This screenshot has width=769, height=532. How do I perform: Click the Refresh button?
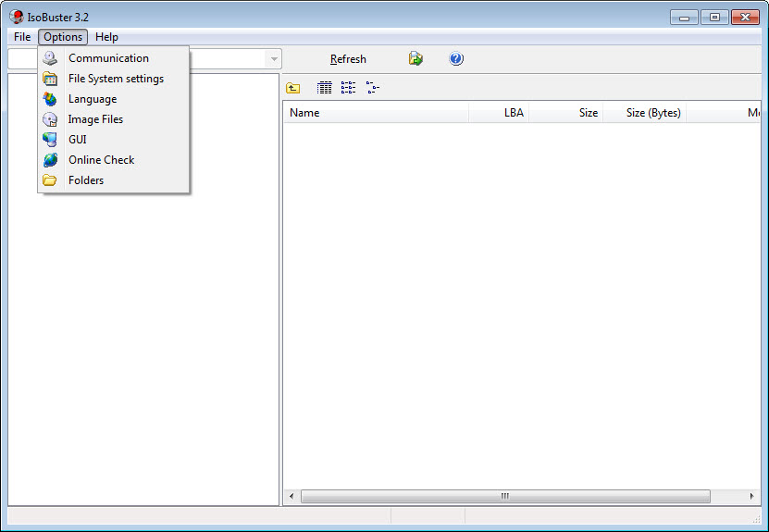(x=348, y=59)
